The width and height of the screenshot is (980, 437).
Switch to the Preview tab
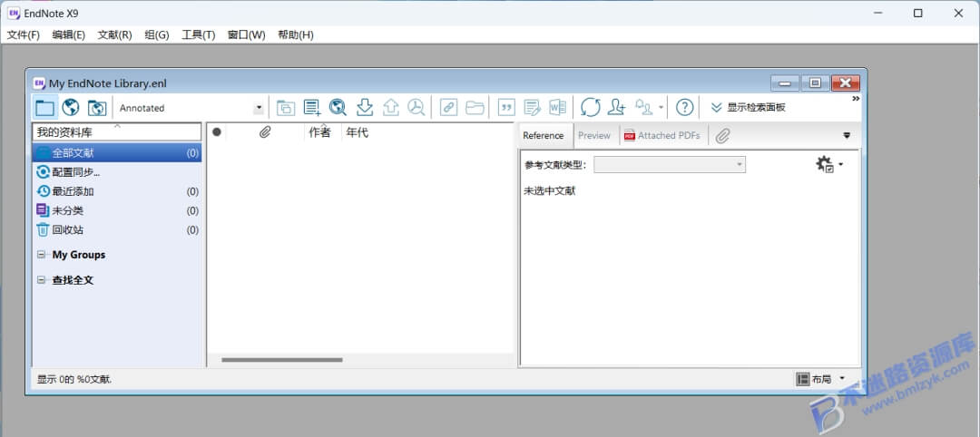(x=593, y=135)
